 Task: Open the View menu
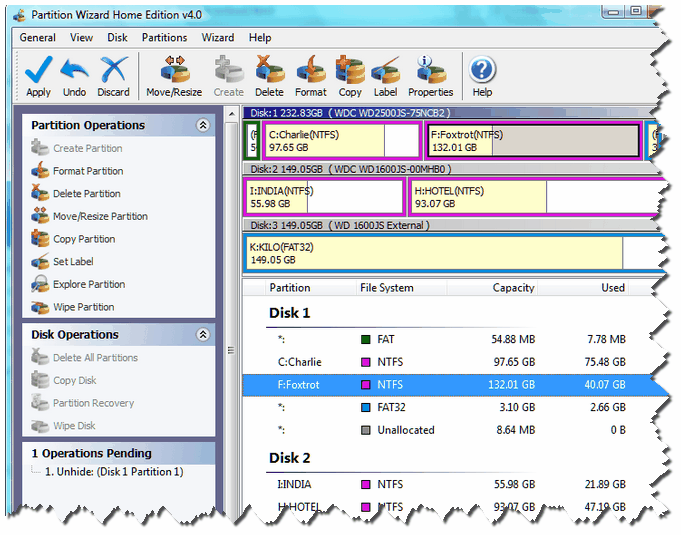81,38
